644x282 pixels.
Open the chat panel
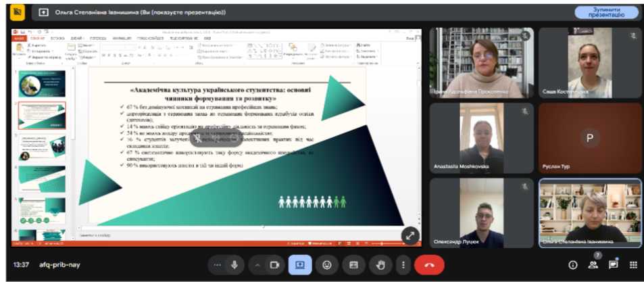coord(613,264)
